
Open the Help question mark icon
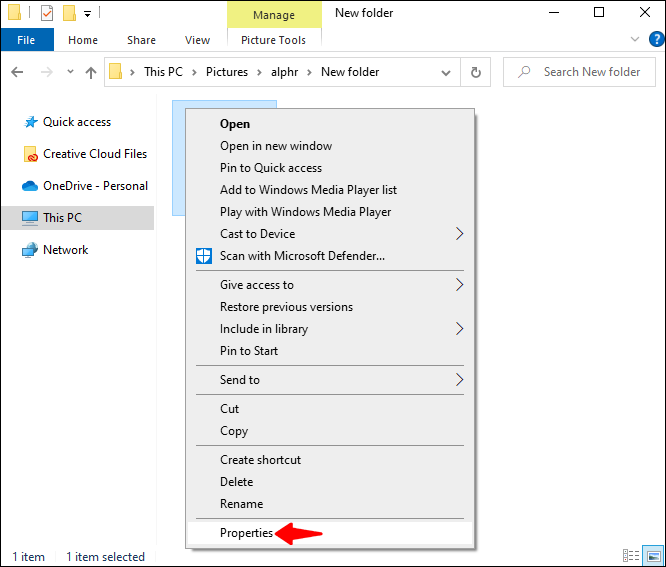pos(656,39)
